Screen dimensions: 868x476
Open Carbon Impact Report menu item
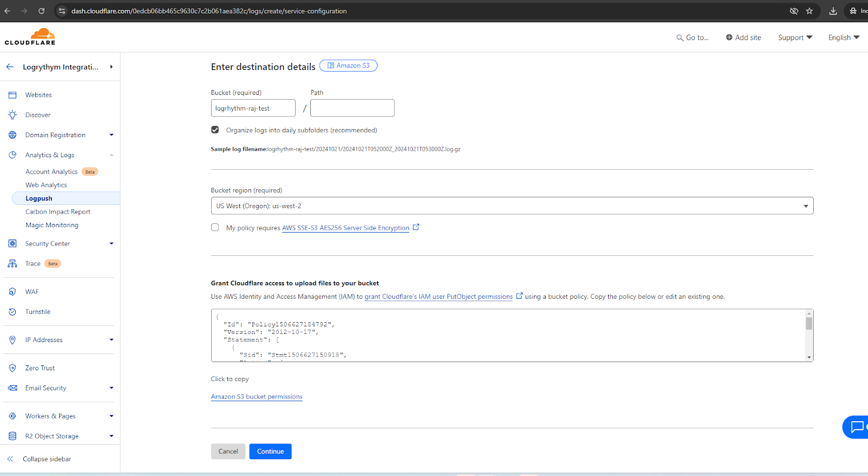coord(58,212)
